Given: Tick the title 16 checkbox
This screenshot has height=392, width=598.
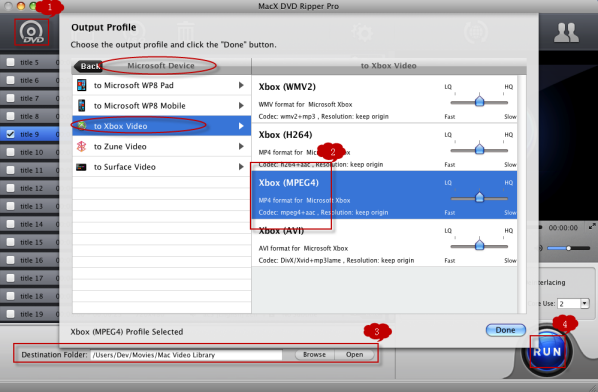Looking at the screenshot, I should pyautogui.click(x=11, y=260).
